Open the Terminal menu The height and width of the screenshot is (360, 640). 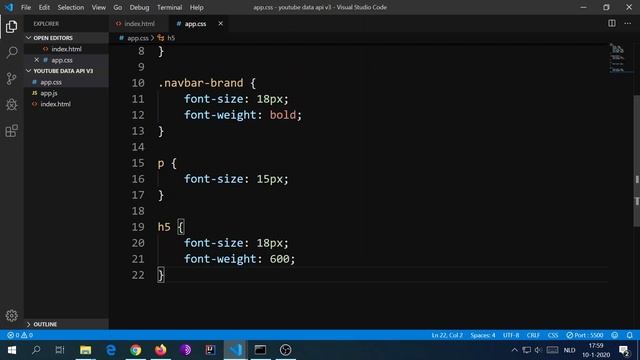tap(169, 7)
